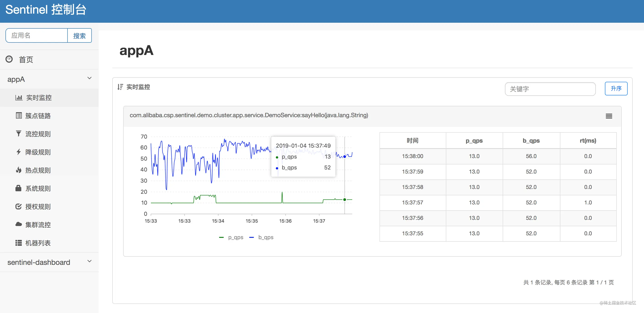Focus the 关键字 filter field
Viewport: 644px width, 313px height.
click(x=550, y=89)
